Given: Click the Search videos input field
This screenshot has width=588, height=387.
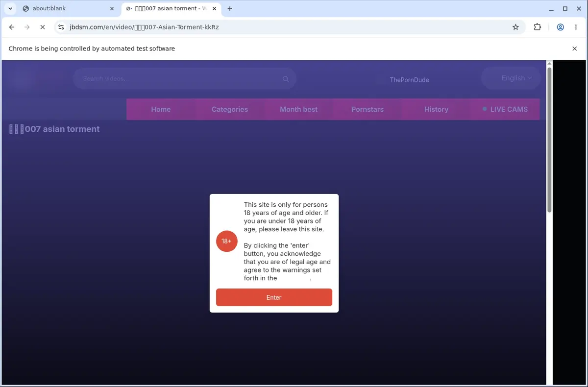Looking at the screenshot, I should click(184, 78).
